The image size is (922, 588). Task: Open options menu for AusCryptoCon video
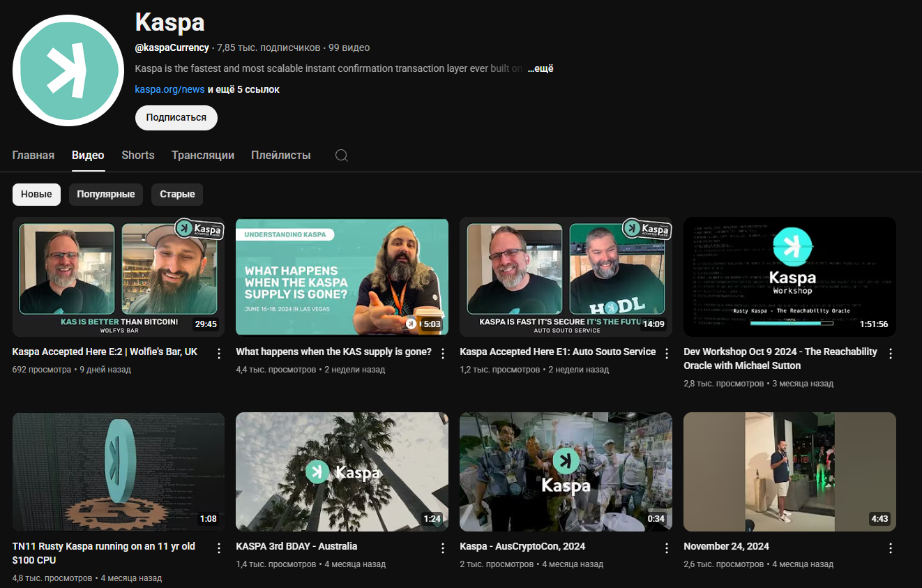(667, 548)
